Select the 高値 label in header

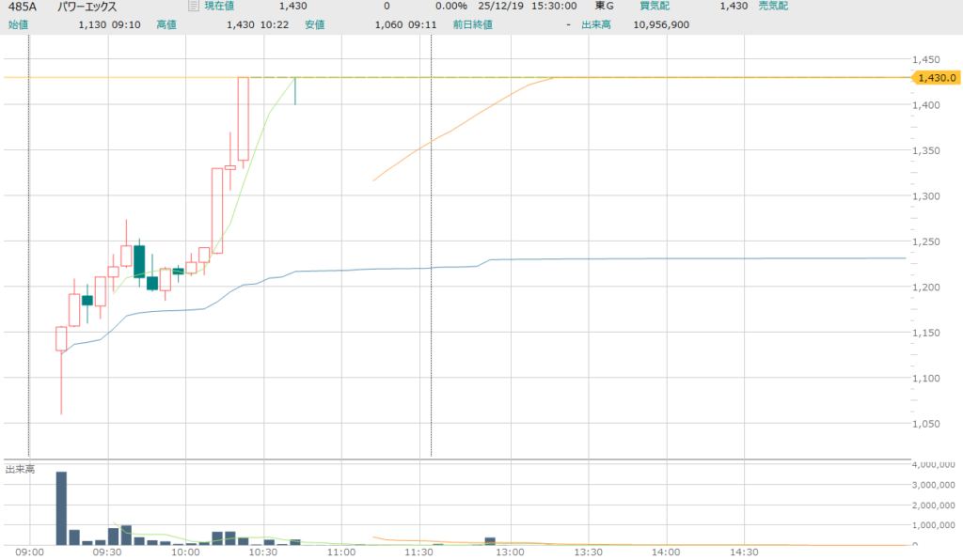tap(166, 24)
